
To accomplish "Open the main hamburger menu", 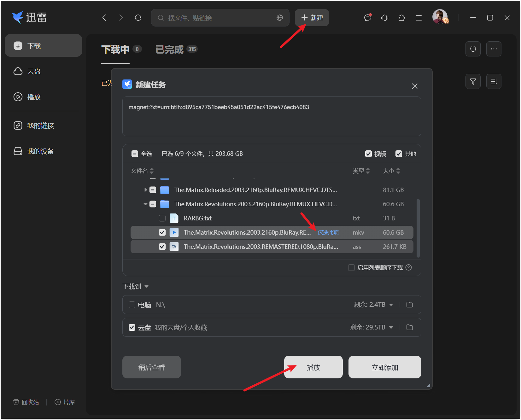I will (x=419, y=18).
